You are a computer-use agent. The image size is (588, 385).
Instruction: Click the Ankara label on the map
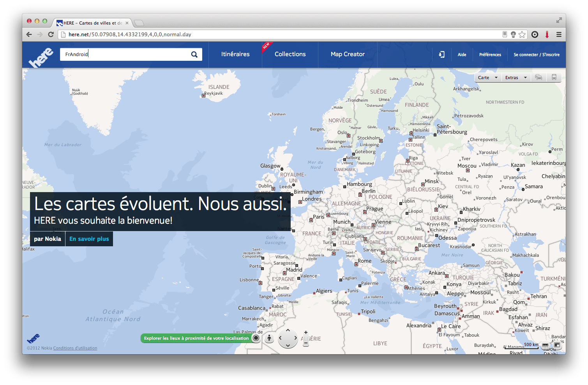coord(437,273)
